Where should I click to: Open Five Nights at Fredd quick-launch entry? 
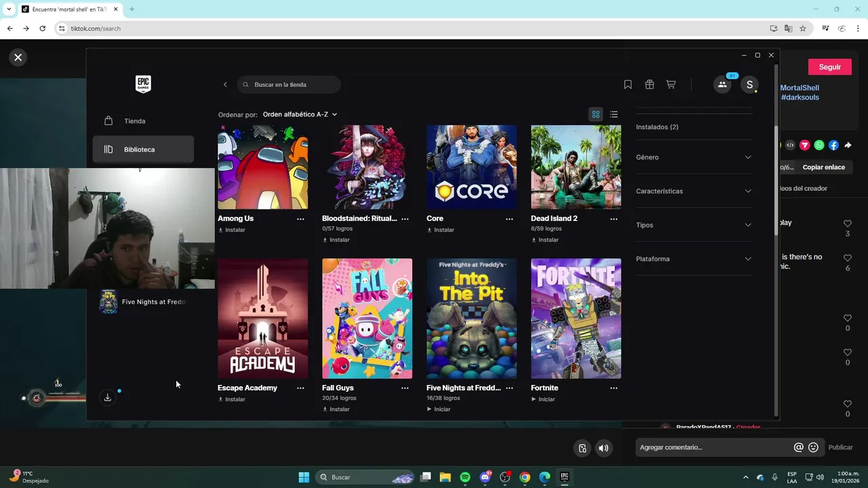click(143, 302)
